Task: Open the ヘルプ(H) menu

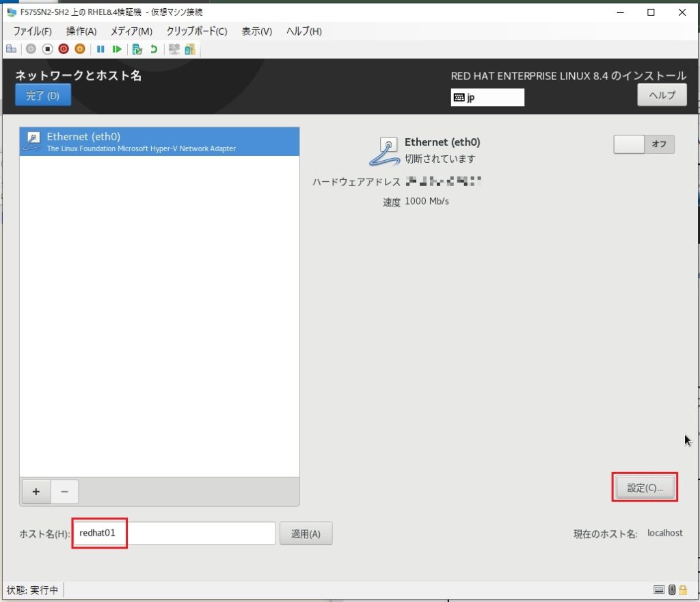Action: pyautogui.click(x=304, y=31)
